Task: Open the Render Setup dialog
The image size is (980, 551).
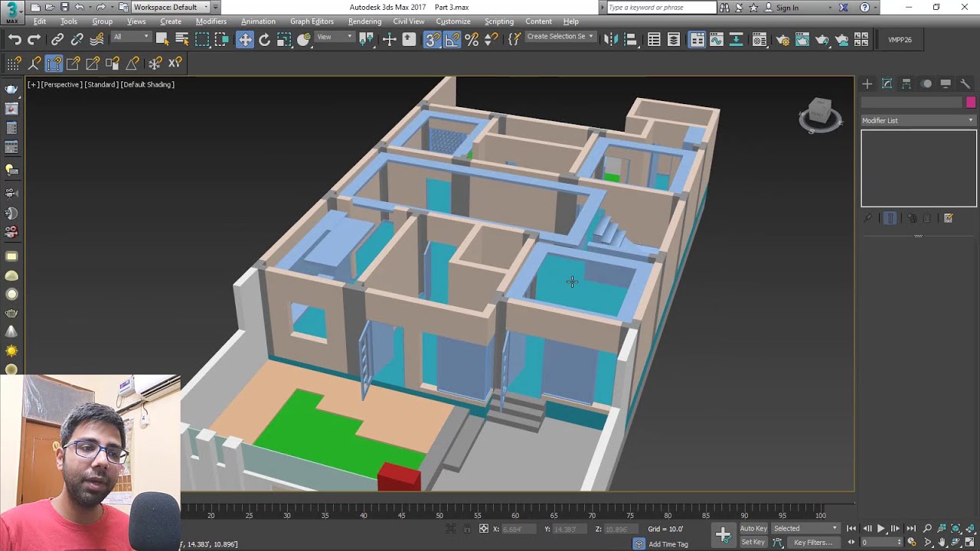Action: pyautogui.click(x=782, y=40)
